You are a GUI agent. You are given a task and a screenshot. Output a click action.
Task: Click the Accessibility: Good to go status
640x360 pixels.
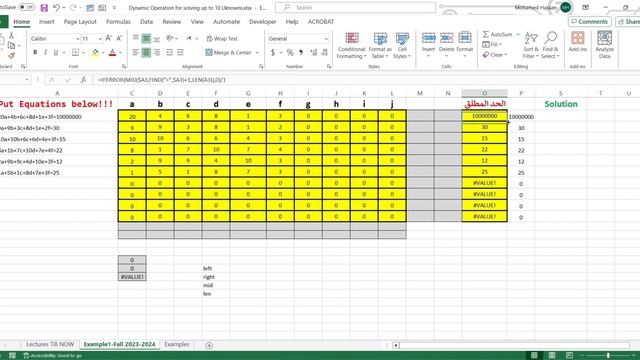pos(52,356)
